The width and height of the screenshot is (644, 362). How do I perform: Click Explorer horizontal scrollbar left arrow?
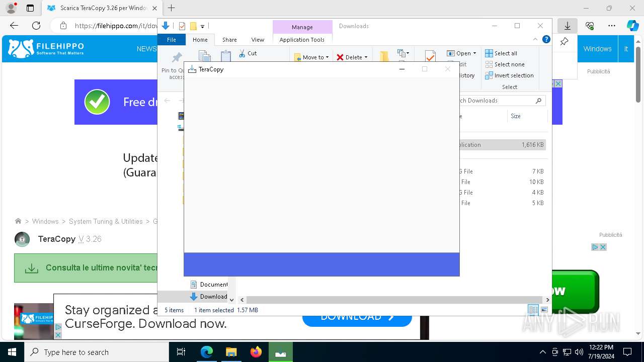click(x=242, y=300)
